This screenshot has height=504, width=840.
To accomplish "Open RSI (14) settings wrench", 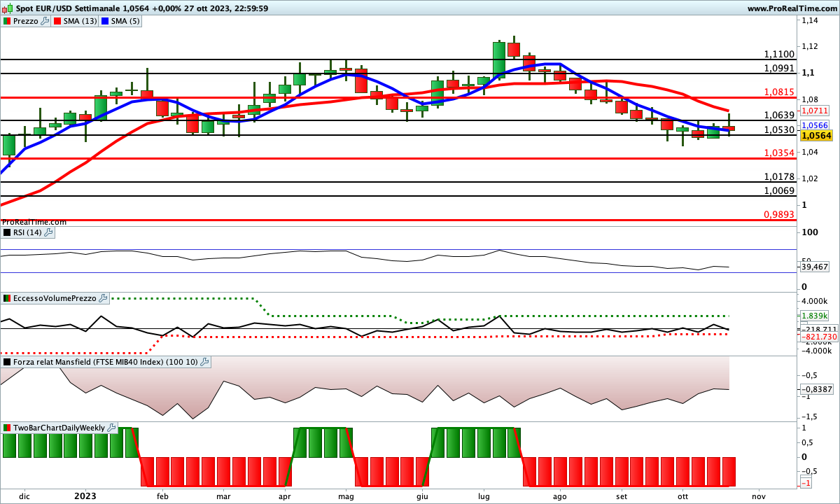I will click(49, 232).
